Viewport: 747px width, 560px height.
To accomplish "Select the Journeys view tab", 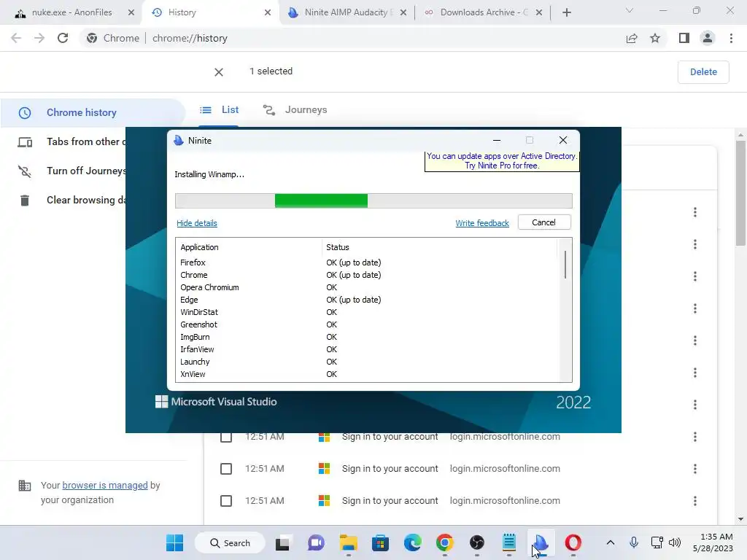I will (x=295, y=110).
